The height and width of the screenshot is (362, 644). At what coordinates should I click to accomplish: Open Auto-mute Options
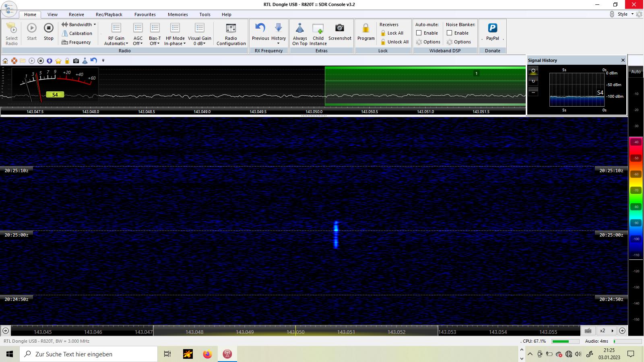point(428,42)
